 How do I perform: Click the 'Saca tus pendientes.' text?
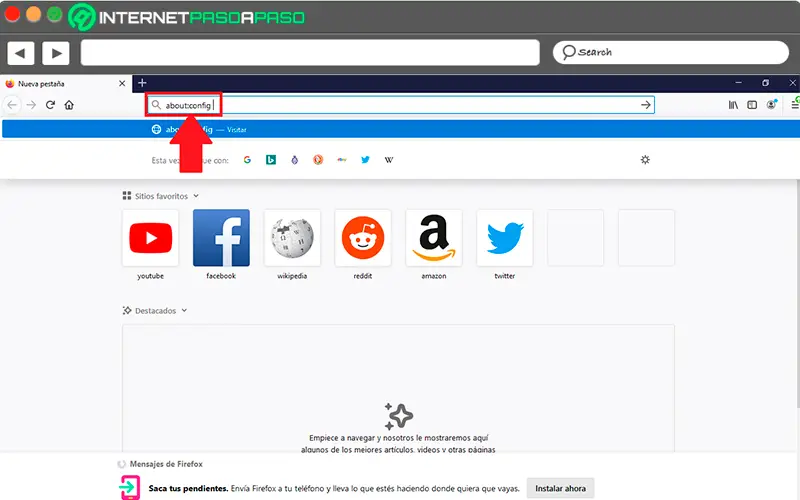click(188, 488)
